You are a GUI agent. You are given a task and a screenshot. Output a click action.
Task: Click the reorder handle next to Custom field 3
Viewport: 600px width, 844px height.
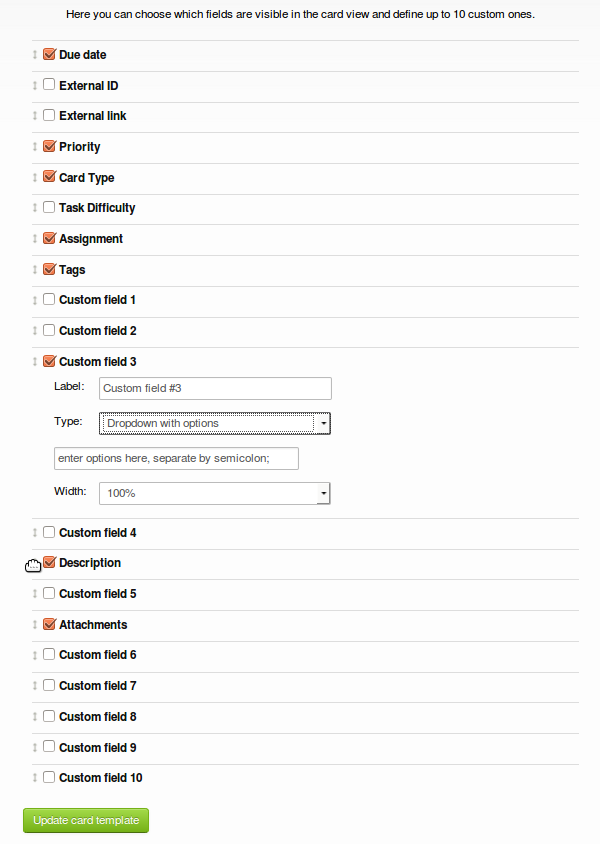coord(35,362)
